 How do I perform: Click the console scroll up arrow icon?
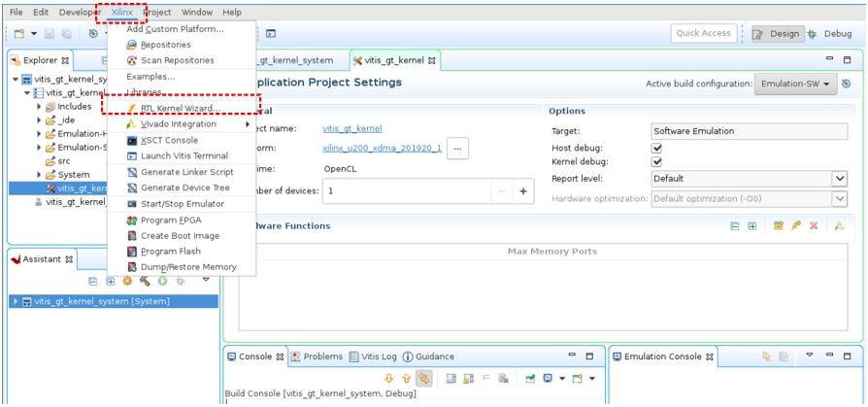click(x=406, y=379)
